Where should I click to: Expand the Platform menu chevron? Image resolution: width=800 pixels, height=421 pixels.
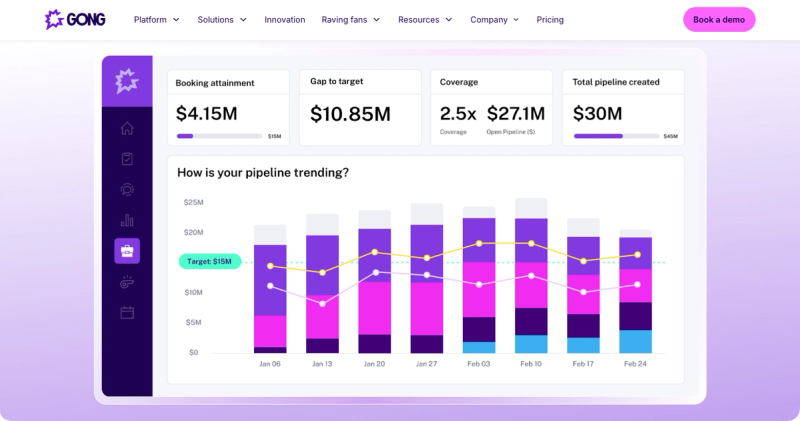point(176,20)
